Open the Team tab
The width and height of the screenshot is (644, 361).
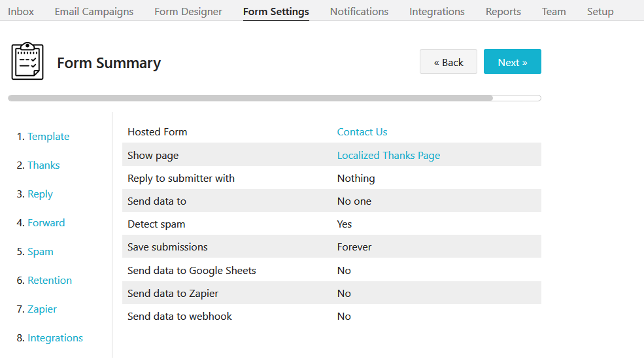(x=554, y=12)
